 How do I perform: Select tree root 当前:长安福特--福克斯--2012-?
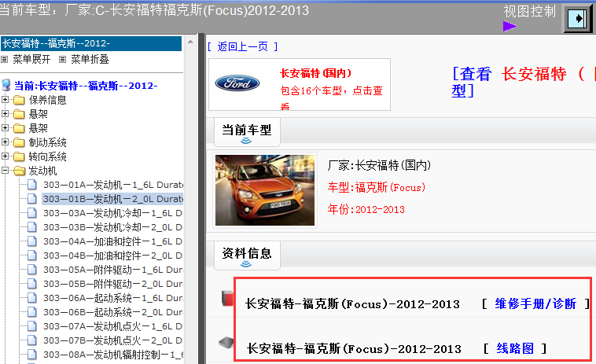86,86
